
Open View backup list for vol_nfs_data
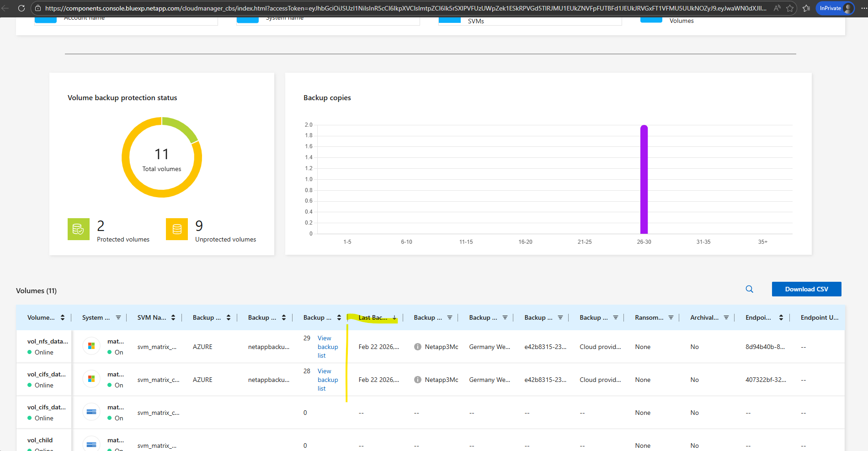(327, 347)
